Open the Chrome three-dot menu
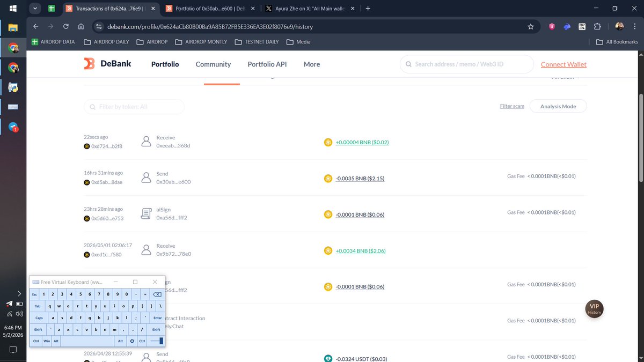Image resolution: width=644 pixels, height=362 pixels. point(634,26)
